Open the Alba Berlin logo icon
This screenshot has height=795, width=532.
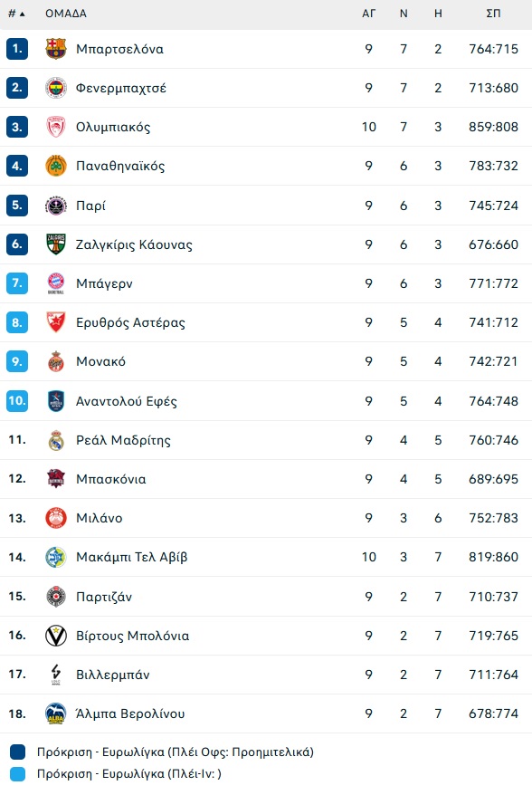pos(56,714)
